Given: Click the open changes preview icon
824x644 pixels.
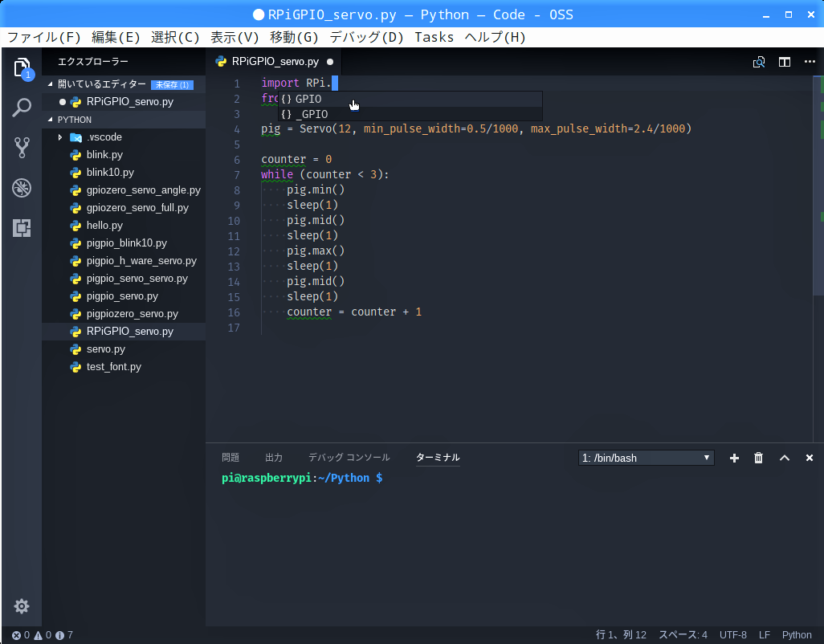Looking at the screenshot, I should (x=759, y=62).
